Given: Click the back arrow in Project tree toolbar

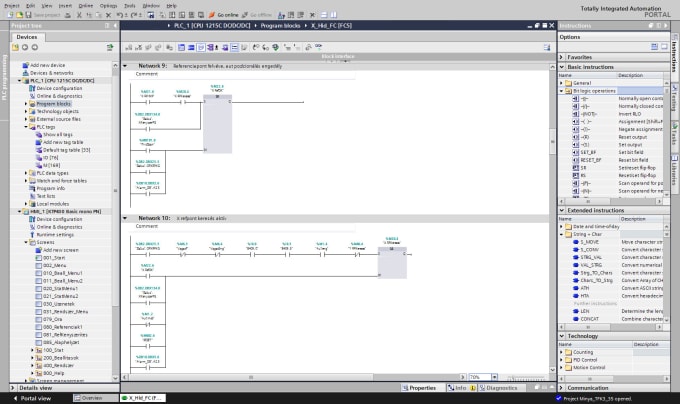Looking at the screenshot, I should (x=25, y=47).
